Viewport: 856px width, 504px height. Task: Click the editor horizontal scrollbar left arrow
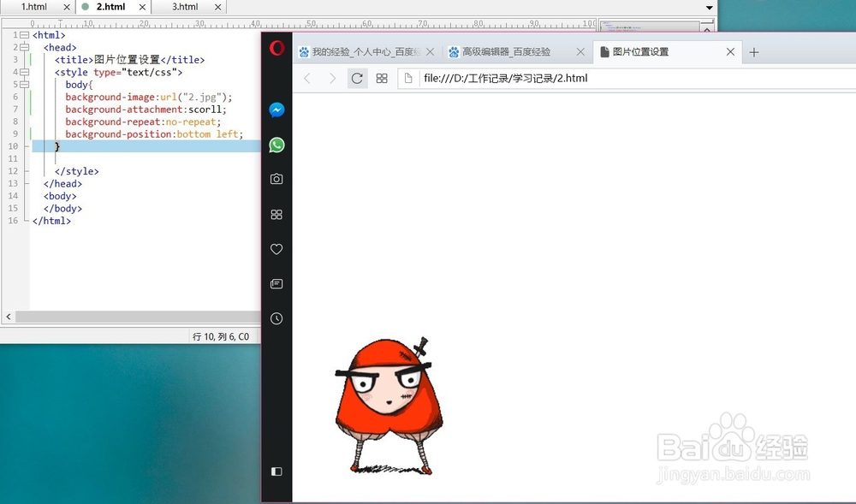(x=9, y=317)
